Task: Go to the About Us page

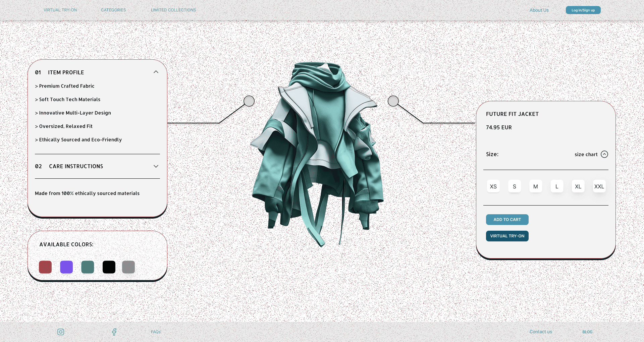Action: click(x=539, y=10)
